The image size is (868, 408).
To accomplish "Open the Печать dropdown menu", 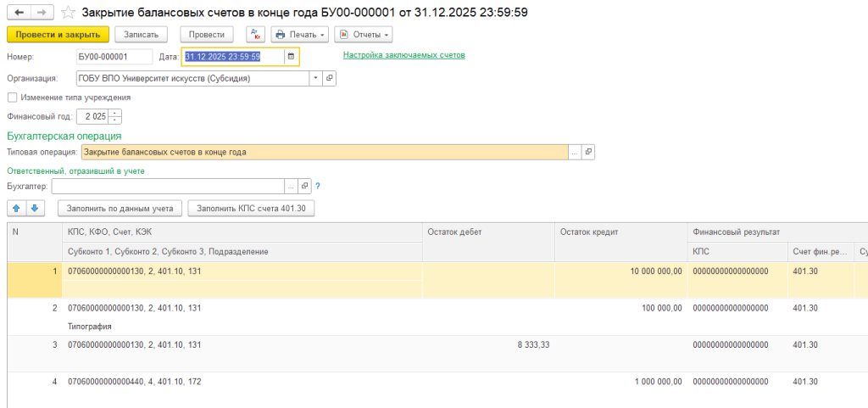I will pyautogui.click(x=299, y=34).
